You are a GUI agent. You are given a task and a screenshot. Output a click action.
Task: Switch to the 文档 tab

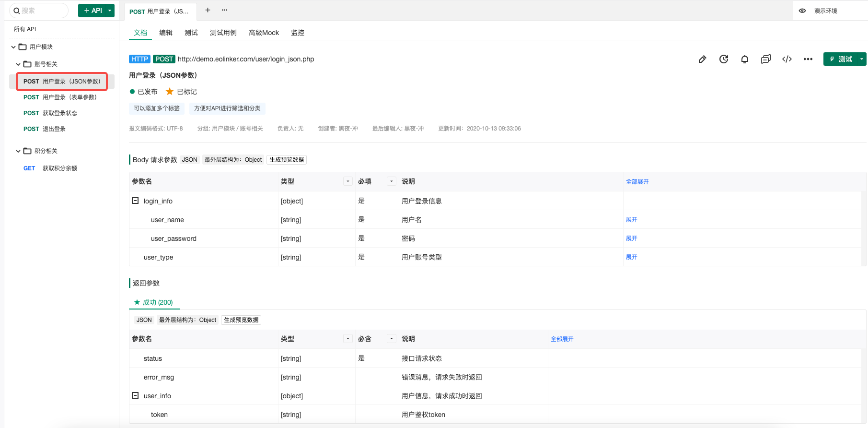140,33
